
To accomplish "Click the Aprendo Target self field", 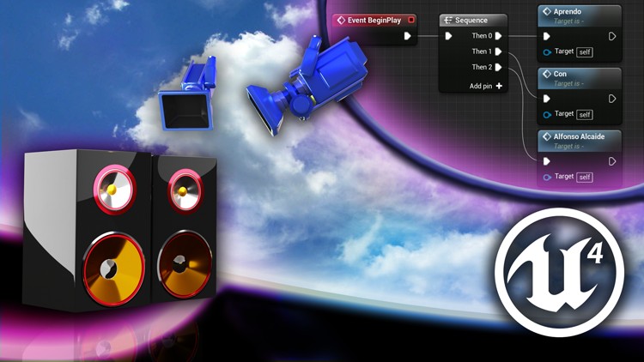I will (x=585, y=52).
